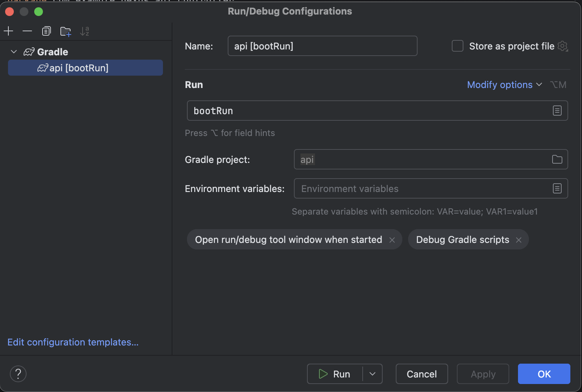Open Modify options dropdown
Viewport: 582px width, 392px height.
(505, 85)
